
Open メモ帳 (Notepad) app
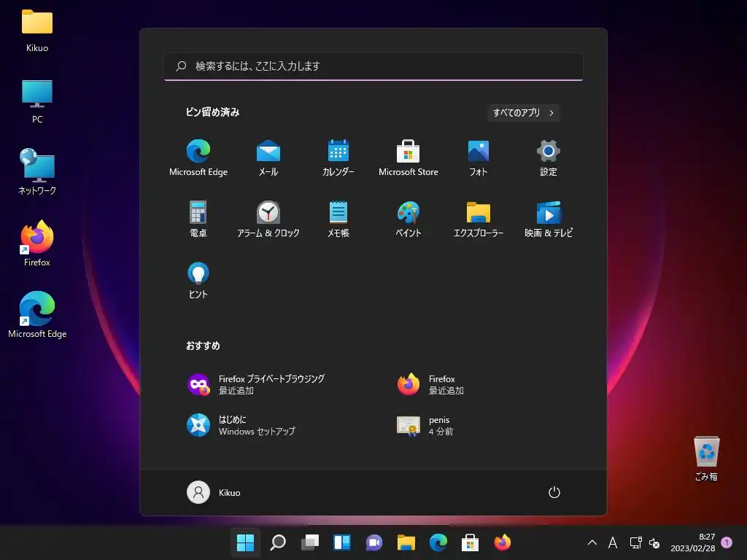tap(338, 219)
